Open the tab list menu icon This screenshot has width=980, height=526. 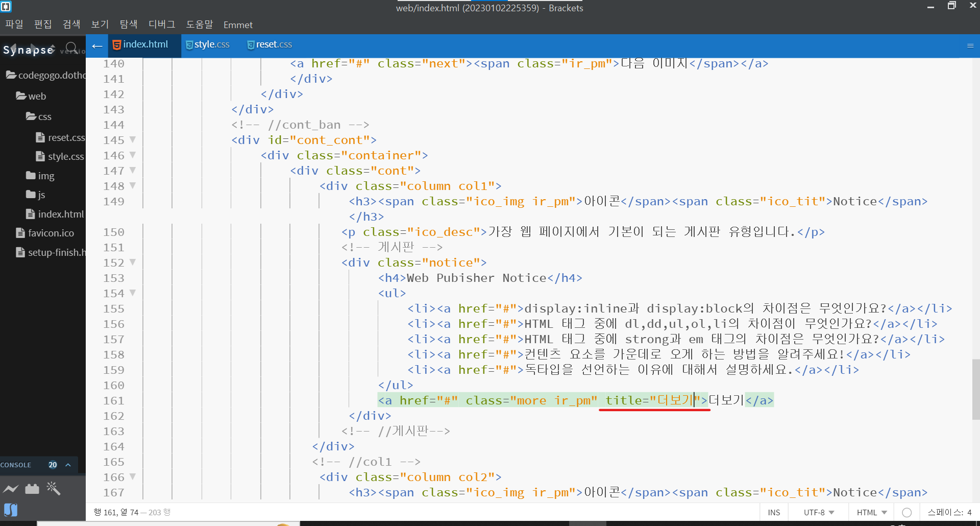pos(970,45)
